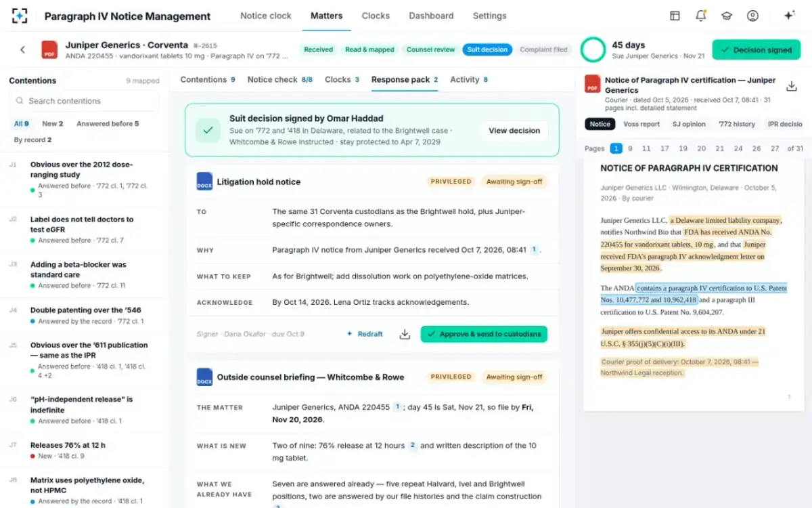Switch to the Activity 8 tab
Viewport: 812px width, 508px height.
[x=469, y=79]
